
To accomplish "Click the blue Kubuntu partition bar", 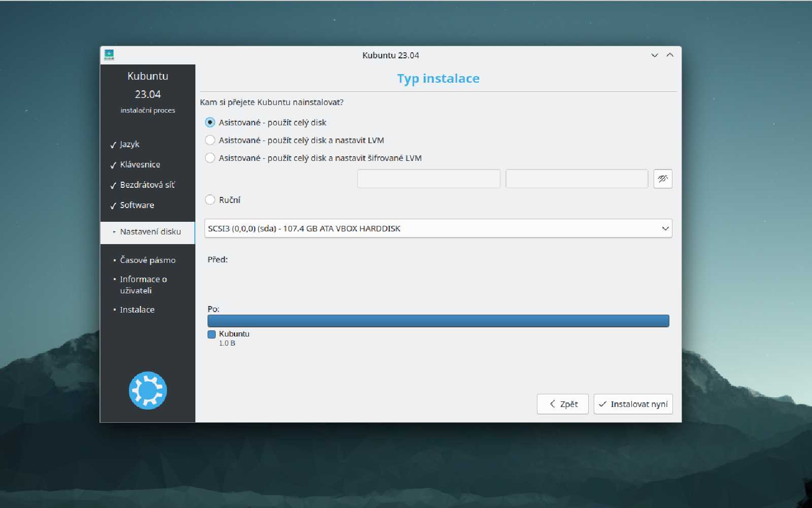I will (x=438, y=321).
